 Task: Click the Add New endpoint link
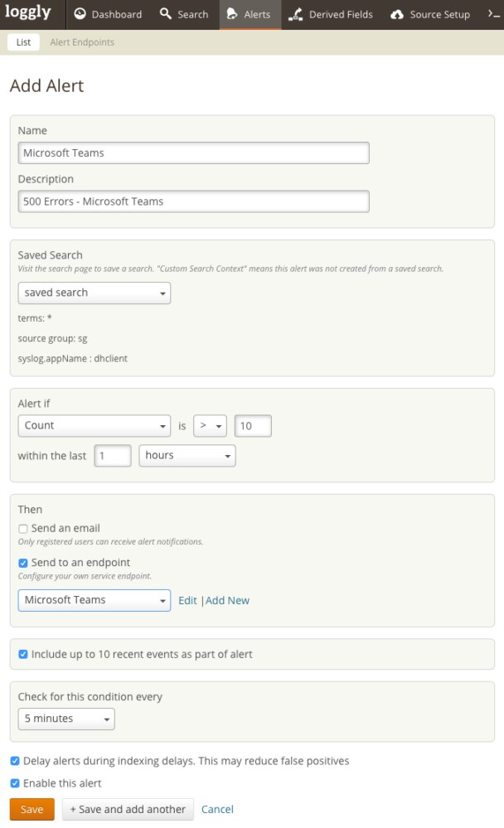pyautogui.click(x=227, y=601)
